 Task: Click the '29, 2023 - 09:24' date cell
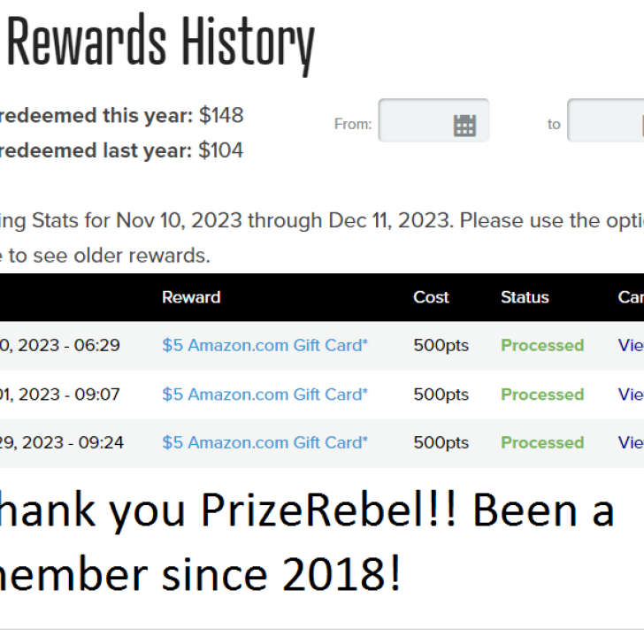60,442
